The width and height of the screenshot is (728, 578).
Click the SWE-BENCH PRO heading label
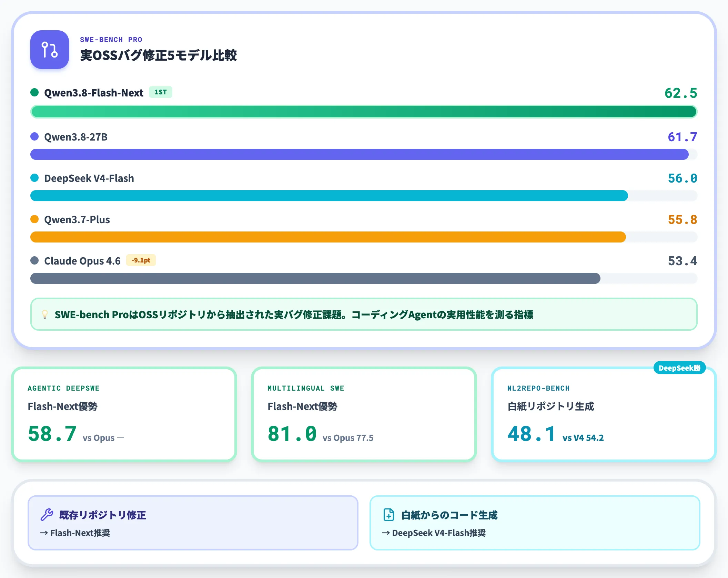[x=111, y=40]
